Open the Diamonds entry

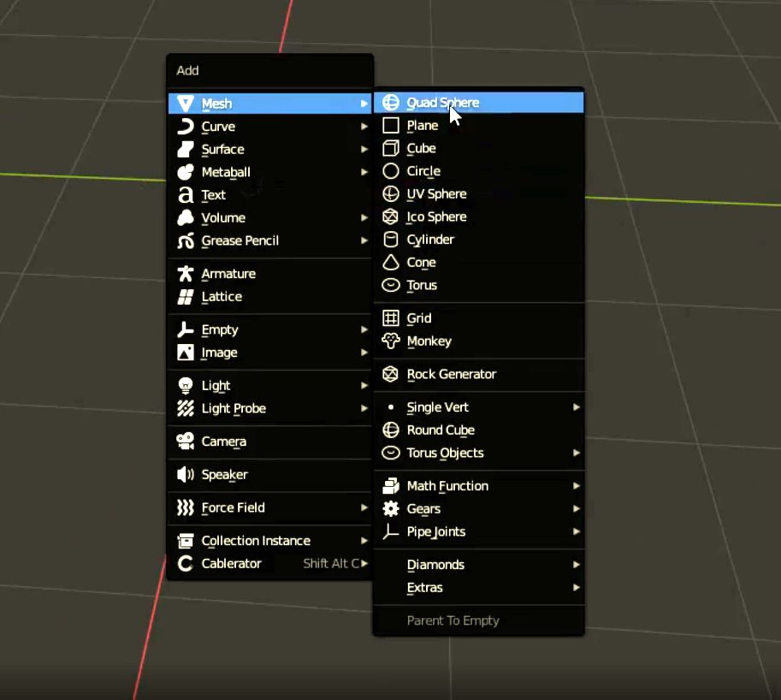click(479, 565)
